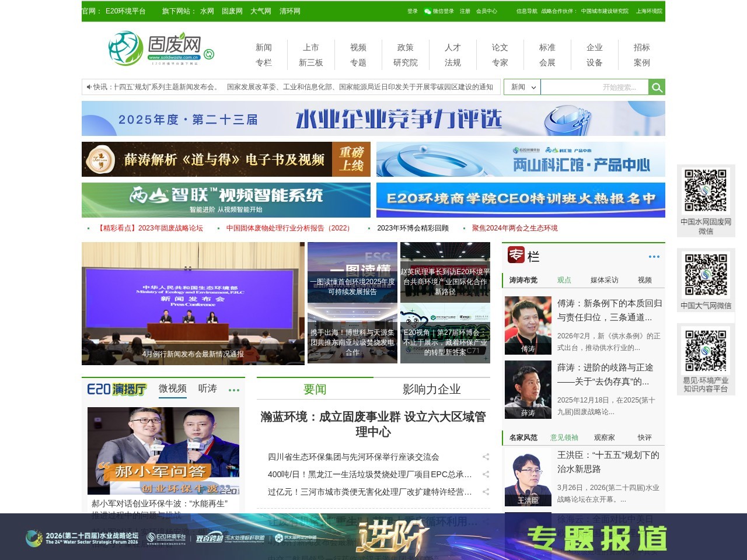Click the 注册 link in top bar
This screenshot has height=560, width=747.
click(x=465, y=11)
